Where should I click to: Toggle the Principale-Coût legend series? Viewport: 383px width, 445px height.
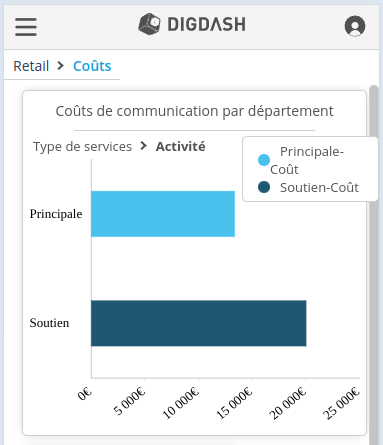click(x=307, y=160)
